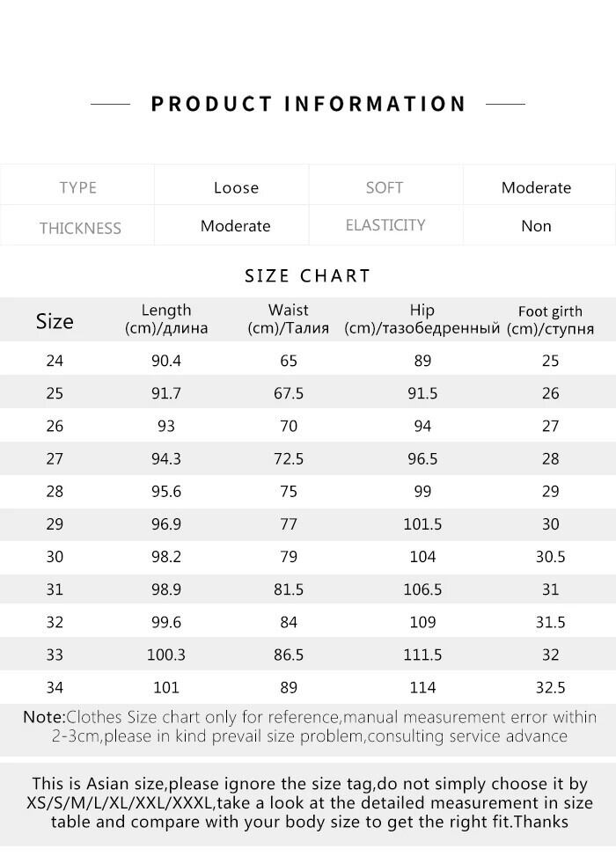Select the 72.5 waist value
The height and width of the screenshot is (856, 616).
pos(289,458)
